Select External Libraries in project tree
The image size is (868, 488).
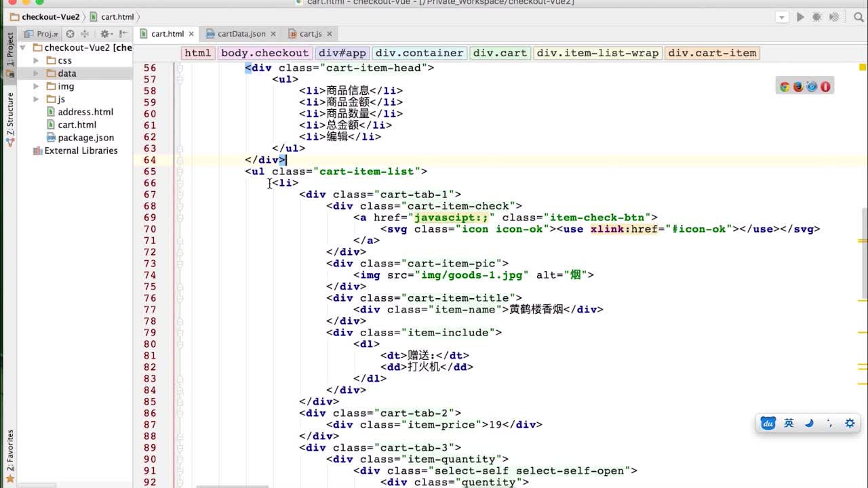(x=75, y=150)
